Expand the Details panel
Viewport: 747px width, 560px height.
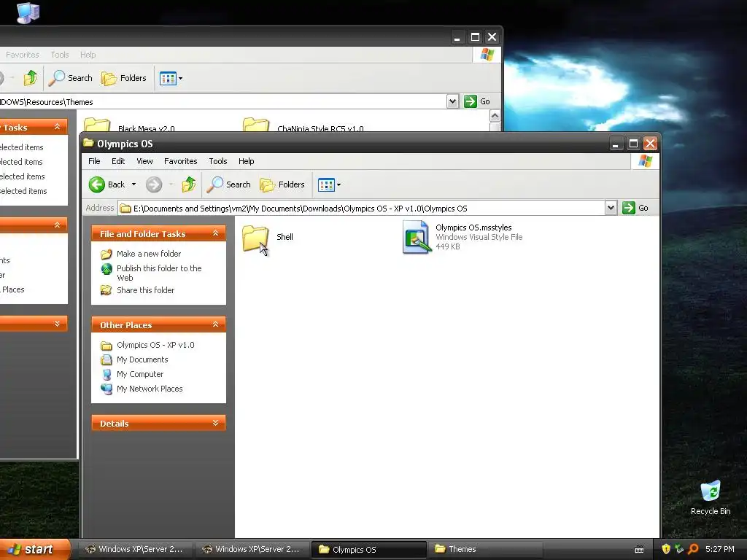[x=215, y=423]
